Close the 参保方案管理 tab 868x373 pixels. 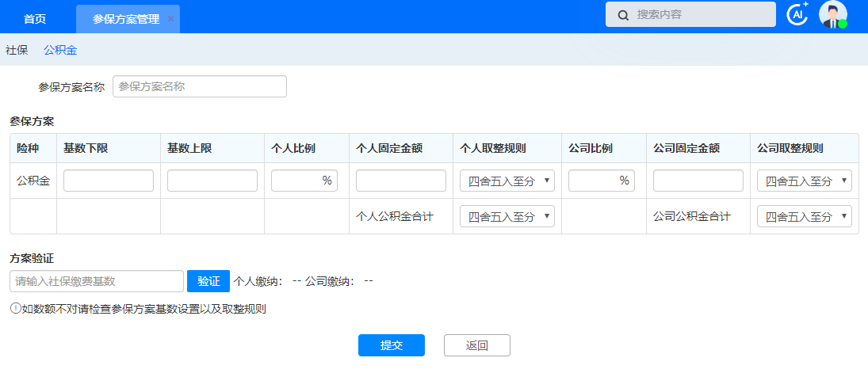coord(170,19)
